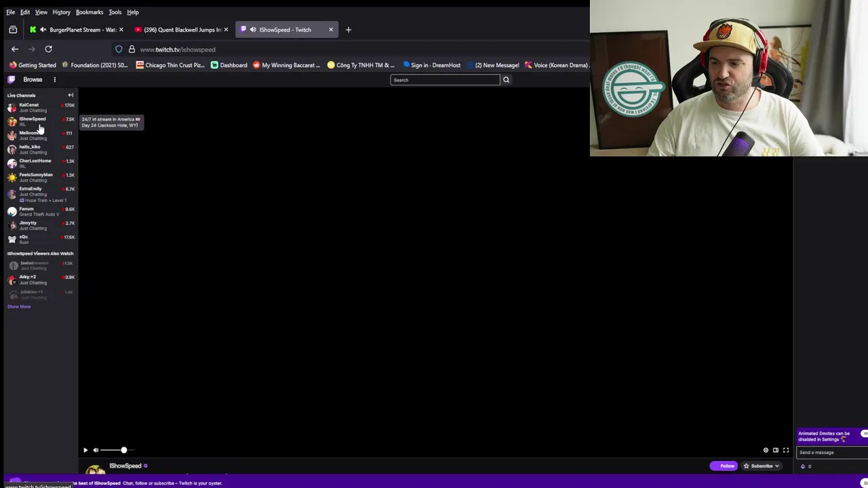Open hello_kiko channel from sidebar

(x=41, y=149)
